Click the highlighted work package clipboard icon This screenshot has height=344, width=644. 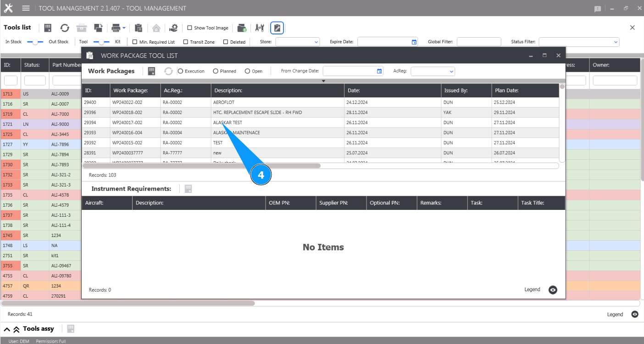[277, 28]
